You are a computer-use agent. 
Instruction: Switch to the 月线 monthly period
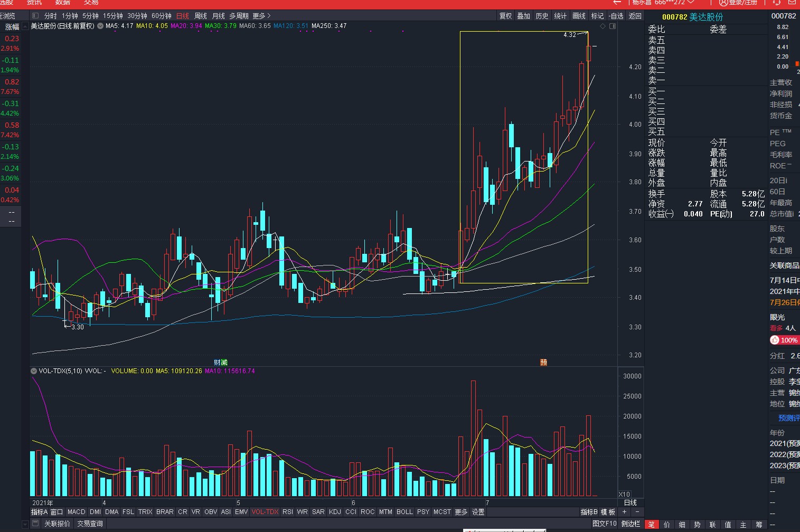(x=219, y=16)
